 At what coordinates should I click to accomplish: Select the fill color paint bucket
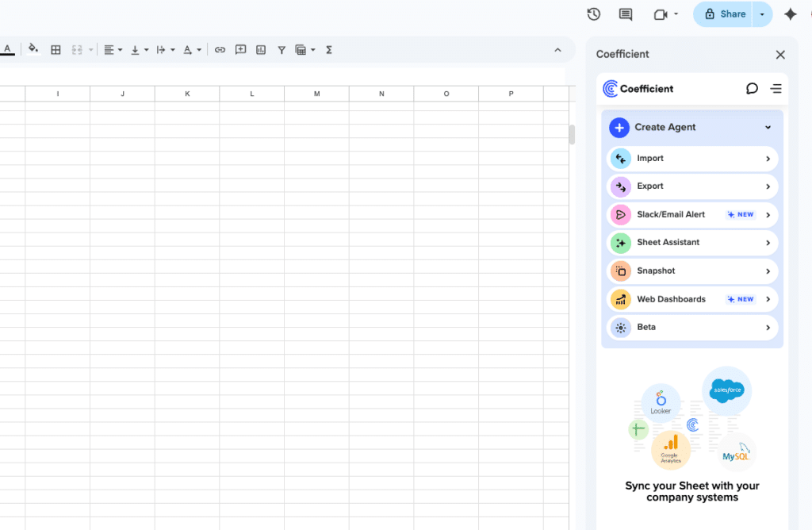click(x=33, y=50)
